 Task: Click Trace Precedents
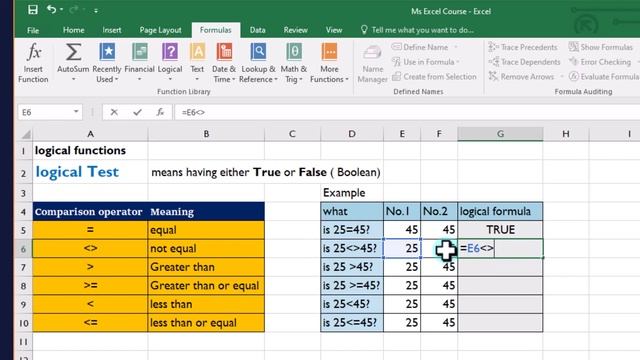coord(523,47)
